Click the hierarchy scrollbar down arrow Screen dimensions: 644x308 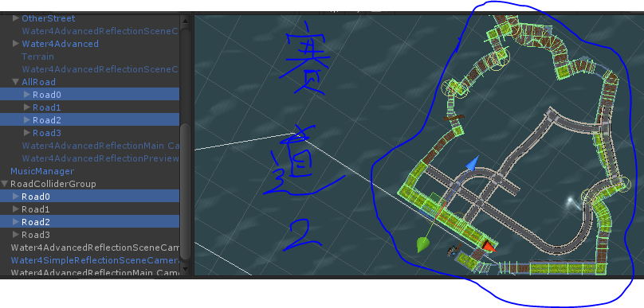[x=185, y=270]
